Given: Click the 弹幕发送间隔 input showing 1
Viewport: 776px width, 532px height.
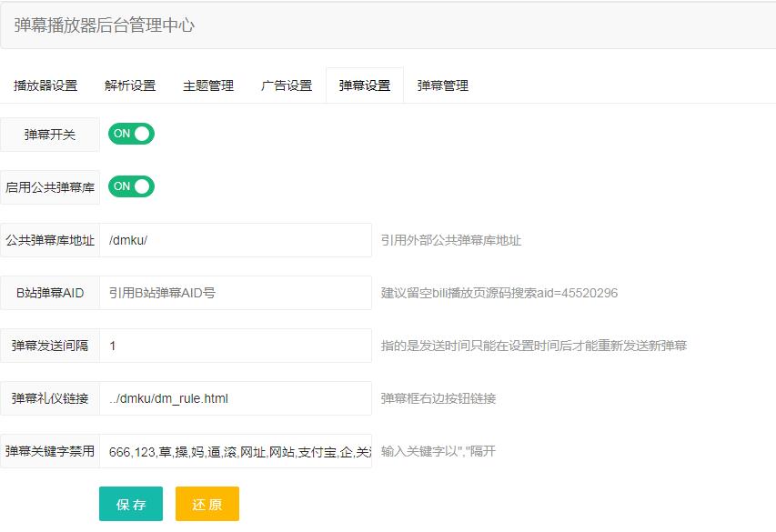Looking at the screenshot, I should pyautogui.click(x=237, y=345).
